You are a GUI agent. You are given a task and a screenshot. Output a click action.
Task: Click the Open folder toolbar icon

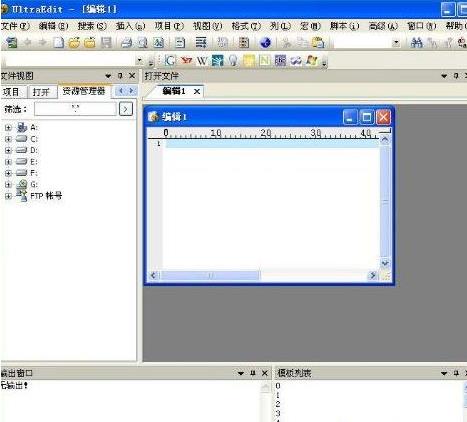(x=74, y=42)
